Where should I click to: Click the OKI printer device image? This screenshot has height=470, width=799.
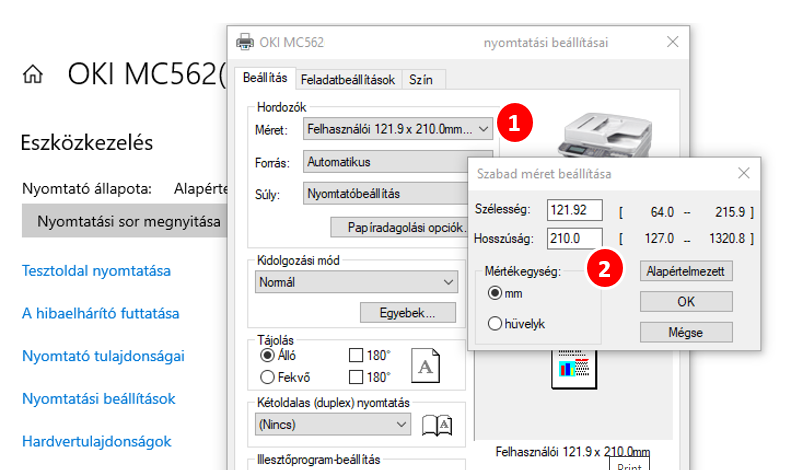coord(606,135)
